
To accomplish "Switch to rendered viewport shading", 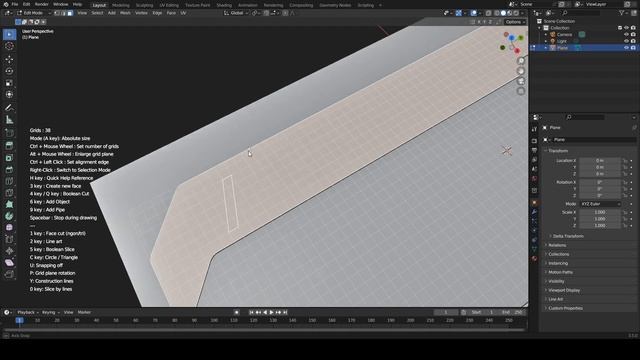I will tap(516, 13).
